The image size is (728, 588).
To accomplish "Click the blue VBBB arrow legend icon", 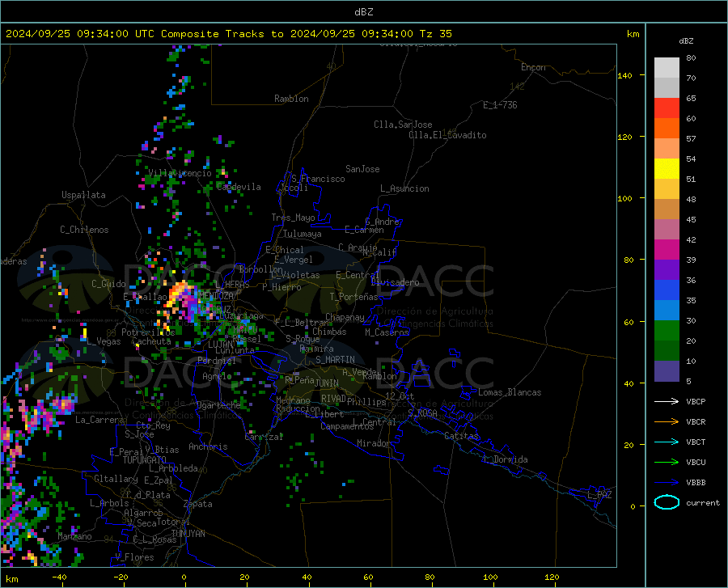I will point(667,483).
